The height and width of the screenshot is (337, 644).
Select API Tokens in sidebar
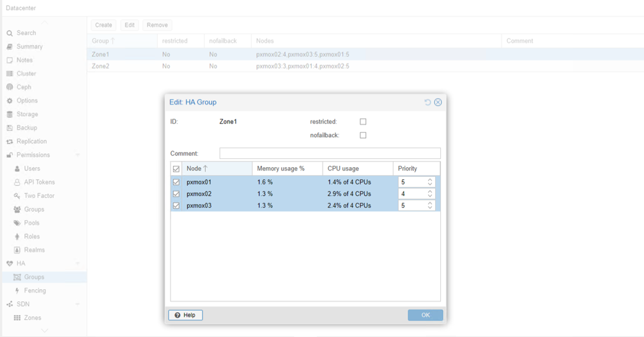(40, 183)
